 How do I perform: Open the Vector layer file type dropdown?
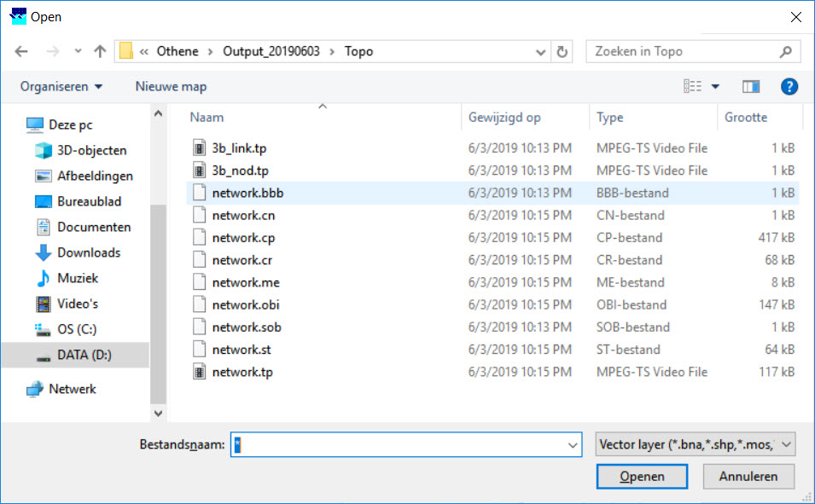pos(695,444)
